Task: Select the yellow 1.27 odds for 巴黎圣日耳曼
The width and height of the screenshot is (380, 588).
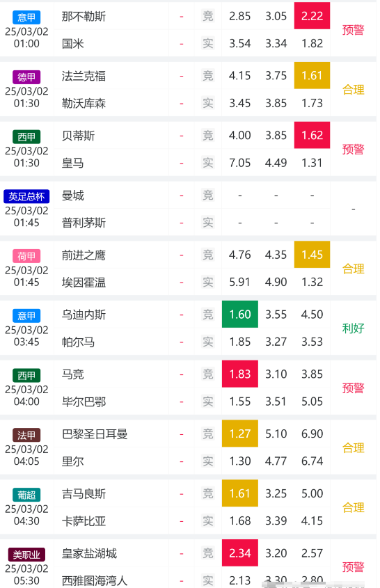Action: 240,434
